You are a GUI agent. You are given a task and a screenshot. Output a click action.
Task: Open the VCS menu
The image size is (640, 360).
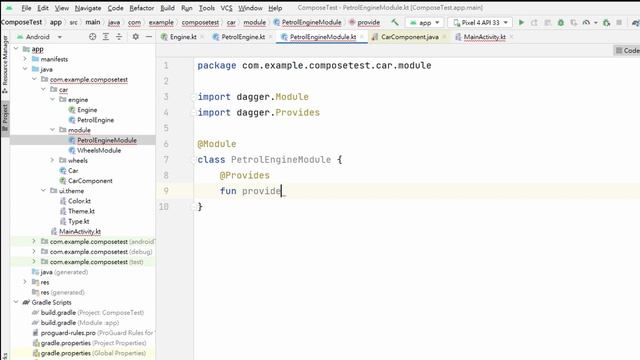226,8
